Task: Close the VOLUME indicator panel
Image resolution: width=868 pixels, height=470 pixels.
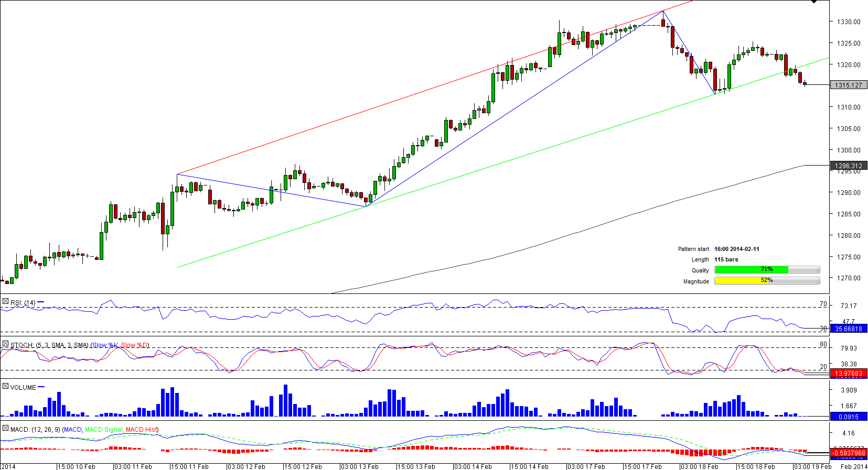Action: pos(5,387)
